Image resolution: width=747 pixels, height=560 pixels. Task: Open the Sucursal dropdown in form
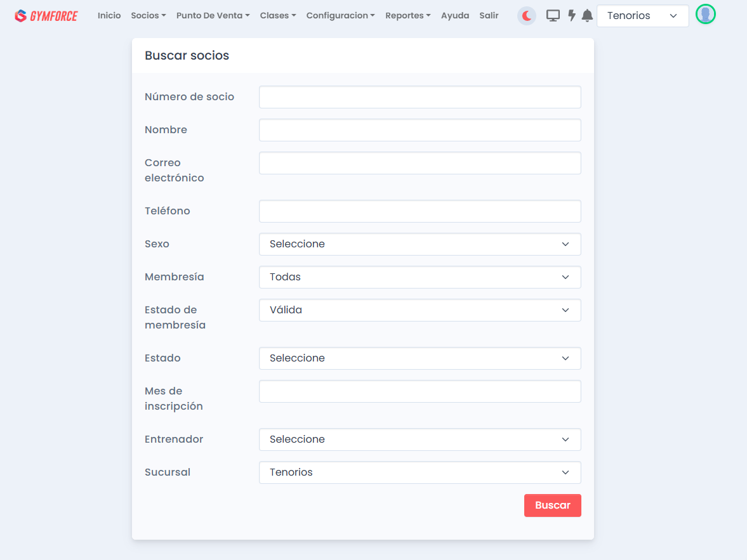(420, 472)
